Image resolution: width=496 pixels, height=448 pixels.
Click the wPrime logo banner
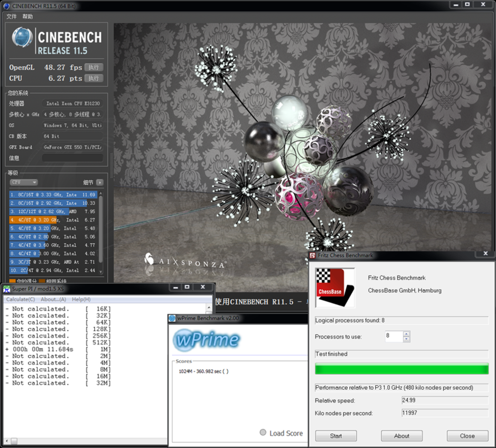pyautogui.click(x=206, y=340)
